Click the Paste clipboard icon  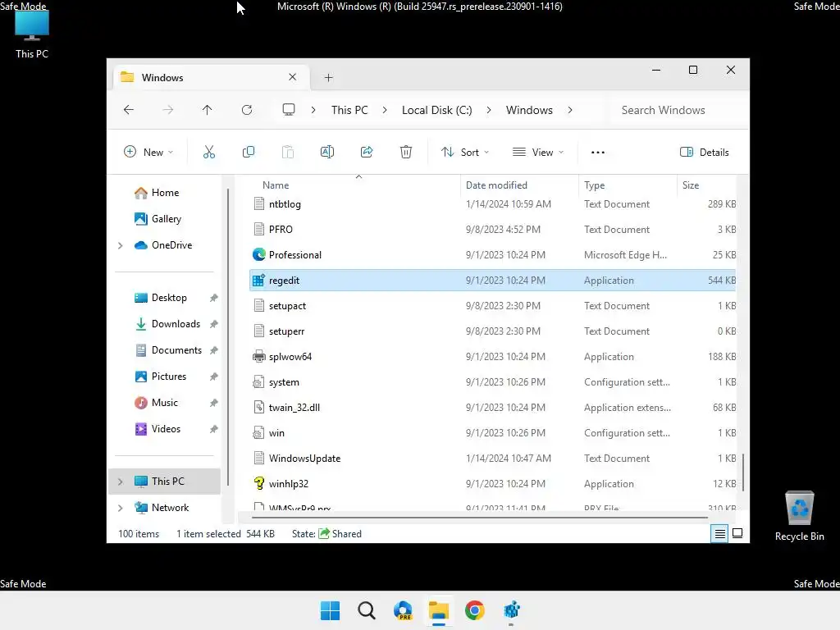click(288, 152)
